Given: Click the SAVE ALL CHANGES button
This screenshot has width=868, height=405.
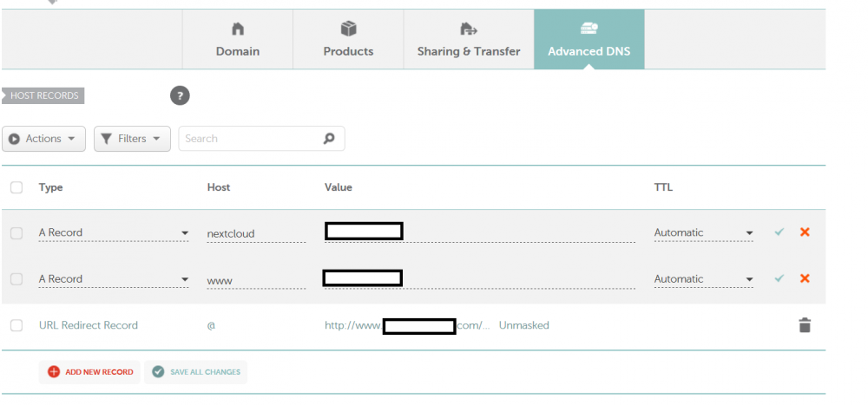Looking at the screenshot, I should (196, 372).
